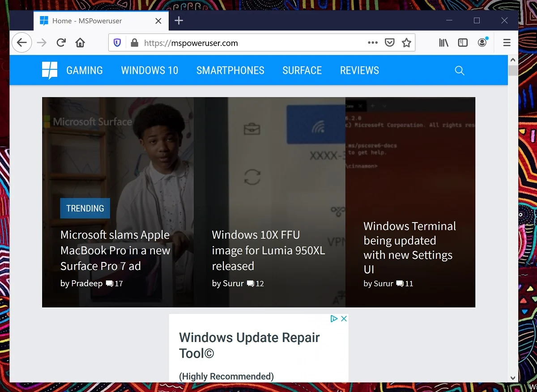Open the hamburger application menu

pos(507,43)
